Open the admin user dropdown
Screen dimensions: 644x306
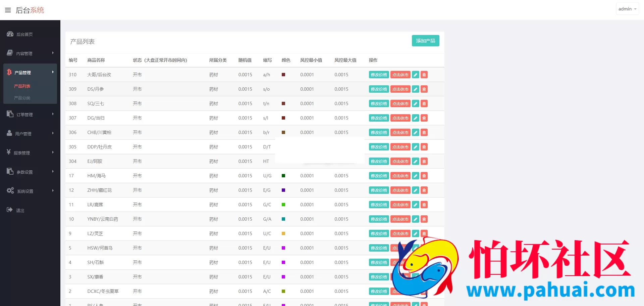[x=627, y=9]
